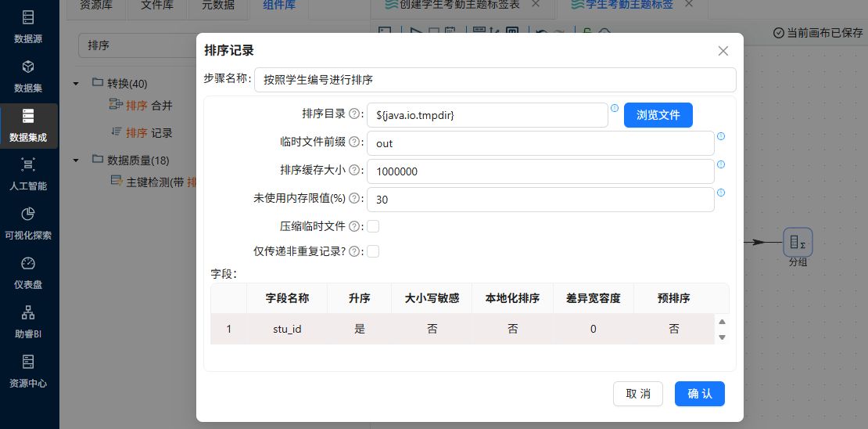Click the 未使用内存限值(%) input field
This screenshot has width=868, height=429.
(x=540, y=200)
